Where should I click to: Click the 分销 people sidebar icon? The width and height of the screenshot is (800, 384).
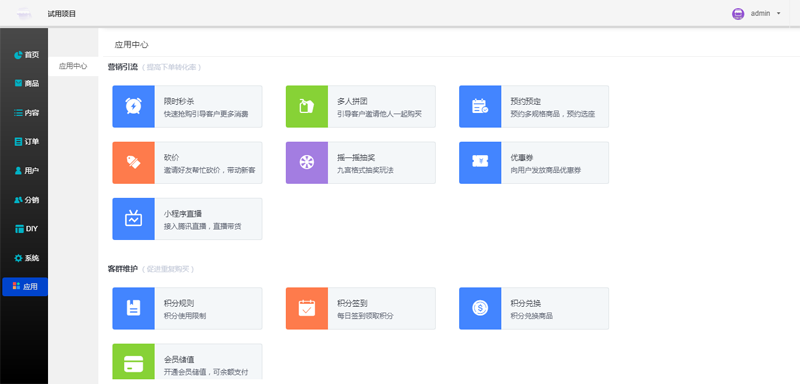click(18, 200)
